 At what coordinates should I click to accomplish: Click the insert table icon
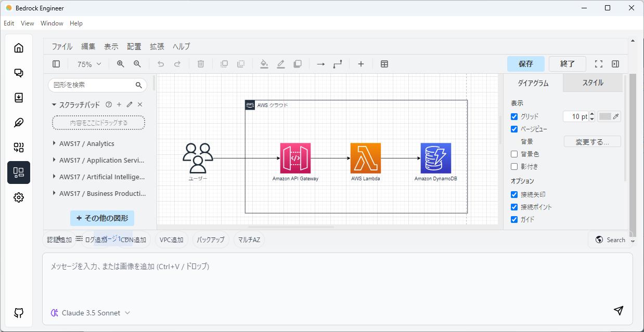[384, 64]
